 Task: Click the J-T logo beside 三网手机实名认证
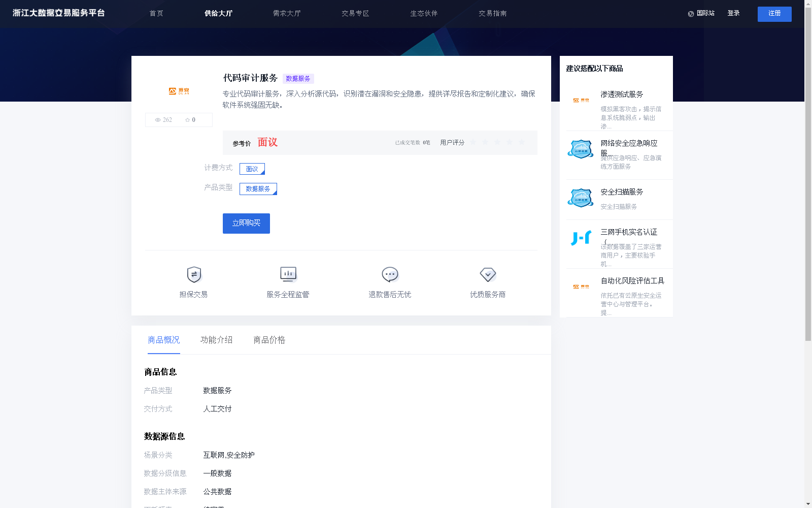[581, 237]
